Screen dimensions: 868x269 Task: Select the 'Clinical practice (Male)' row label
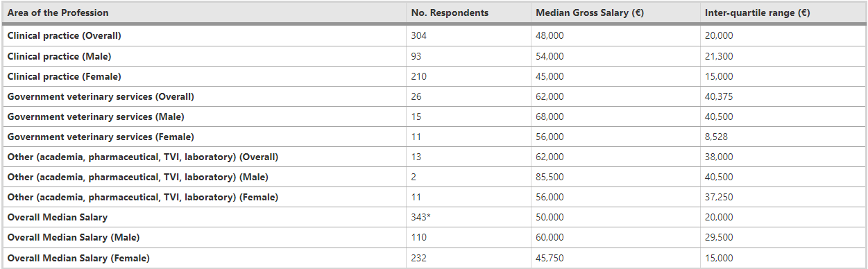pyautogui.click(x=59, y=56)
